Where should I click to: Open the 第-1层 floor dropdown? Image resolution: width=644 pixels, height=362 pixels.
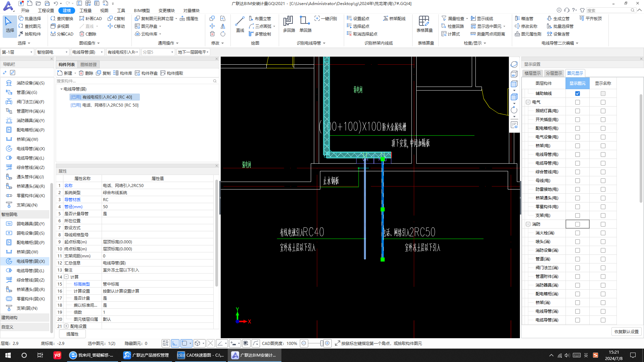point(17,52)
